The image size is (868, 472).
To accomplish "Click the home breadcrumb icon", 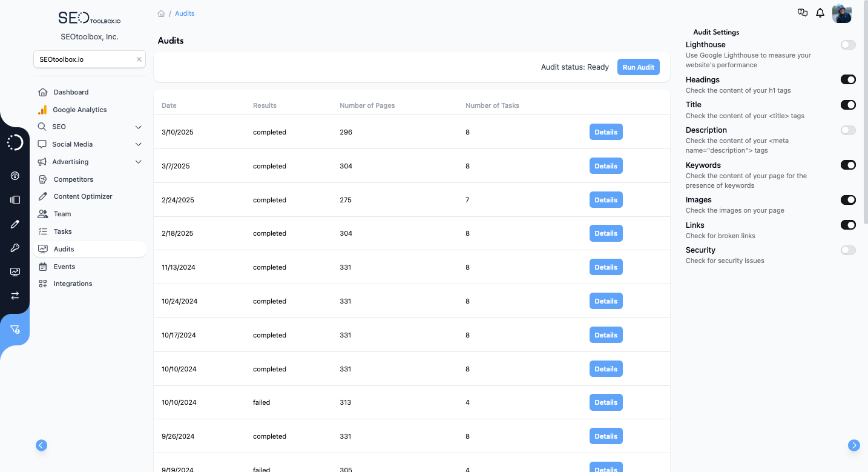I will [x=161, y=13].
